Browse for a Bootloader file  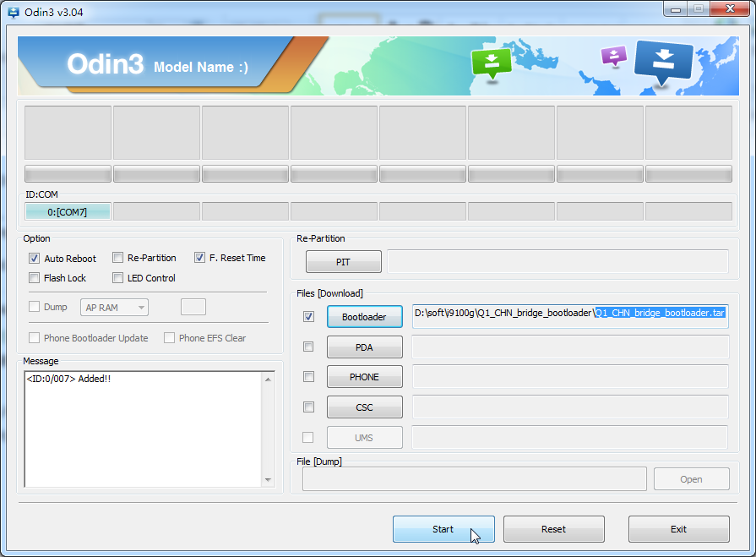365,317
